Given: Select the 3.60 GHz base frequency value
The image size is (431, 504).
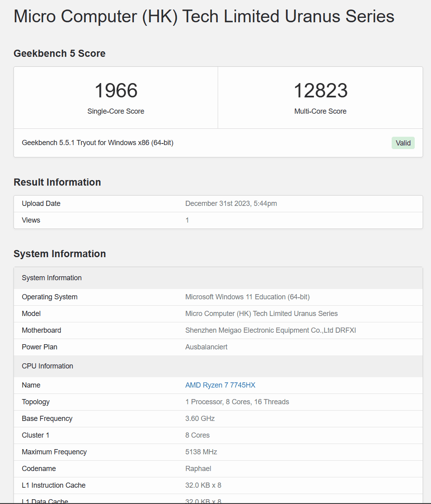Looking at the screenshot, I should click(x=200, y=419).
